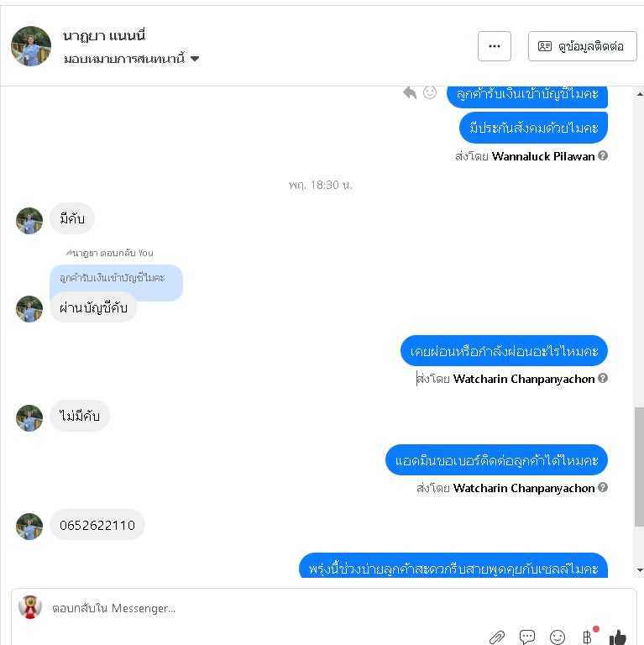The height and width of the screenshot is (645, 644).
Task: Open the emoji reaction smiley beside top message
Action: (x=430, y=92)
